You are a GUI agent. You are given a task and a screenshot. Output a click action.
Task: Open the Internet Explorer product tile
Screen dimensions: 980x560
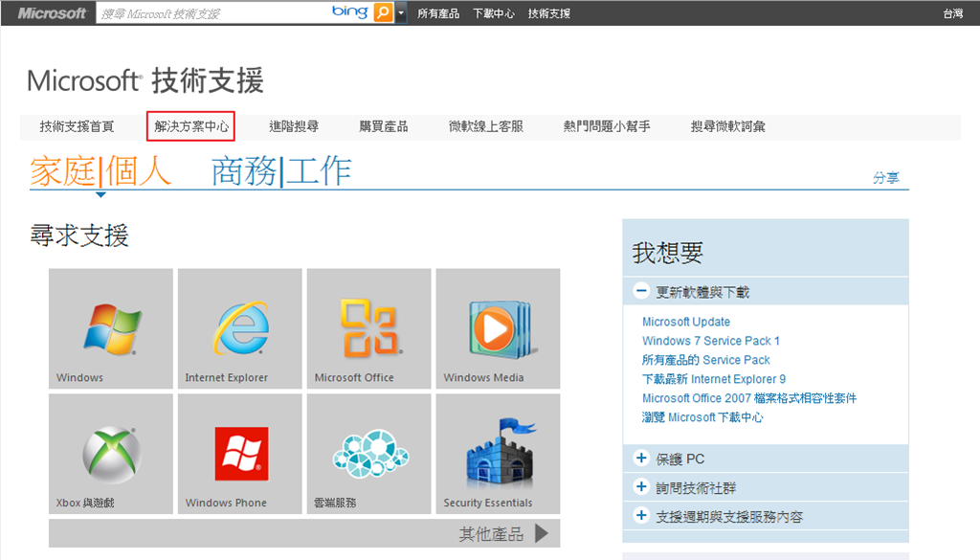[x=240, y=328]
